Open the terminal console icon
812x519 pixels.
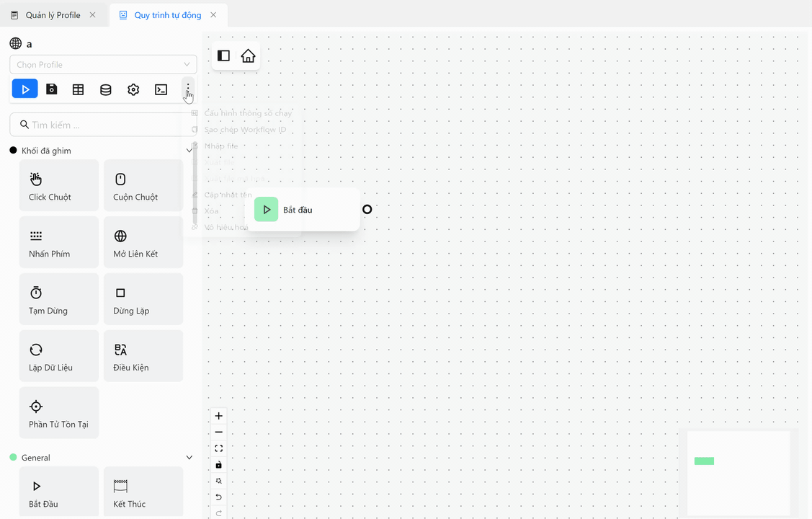coord(161,89)
